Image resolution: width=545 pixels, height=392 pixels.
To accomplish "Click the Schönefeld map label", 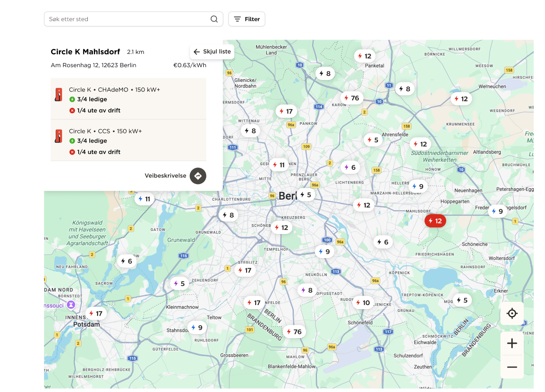I will [360, 323].
